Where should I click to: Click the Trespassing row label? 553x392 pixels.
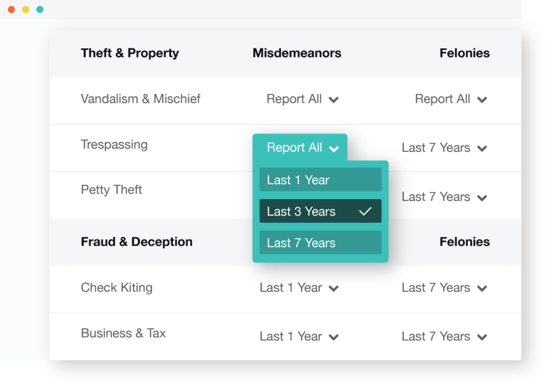click(114, 144)
